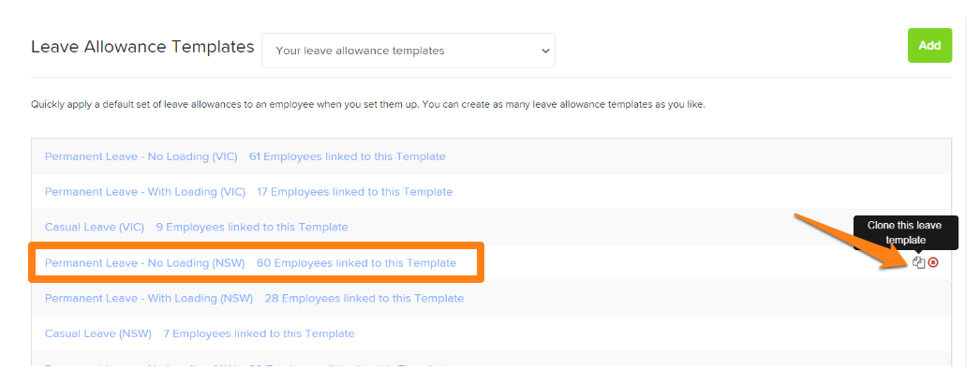View 60 Employees linked to this Template
Image resolution: width=980 pixels, height=385 pixels.
[x=356, y=263]
